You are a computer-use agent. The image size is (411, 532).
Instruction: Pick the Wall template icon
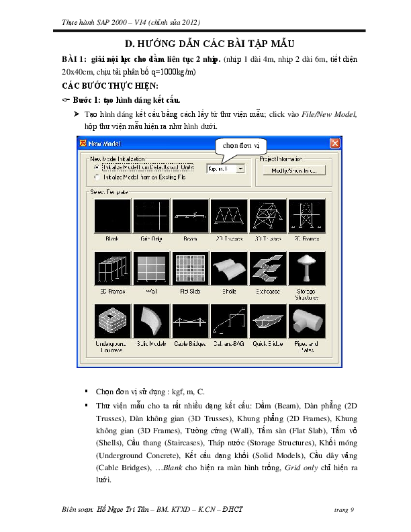pos(151,270)
